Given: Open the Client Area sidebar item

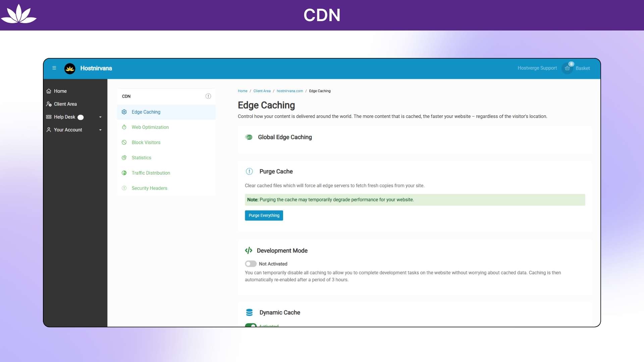Looking at the screenshot, I should point(65,104).
